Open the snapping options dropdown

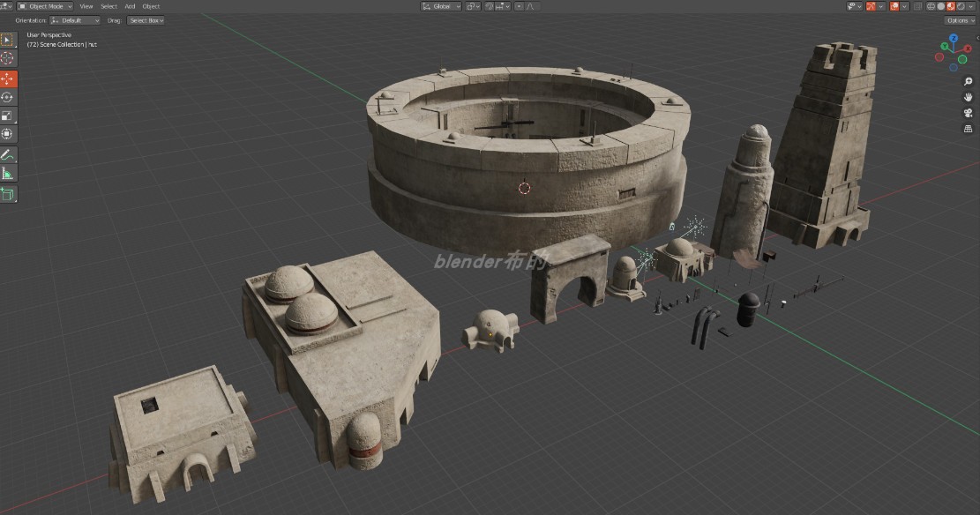(503, 6)
